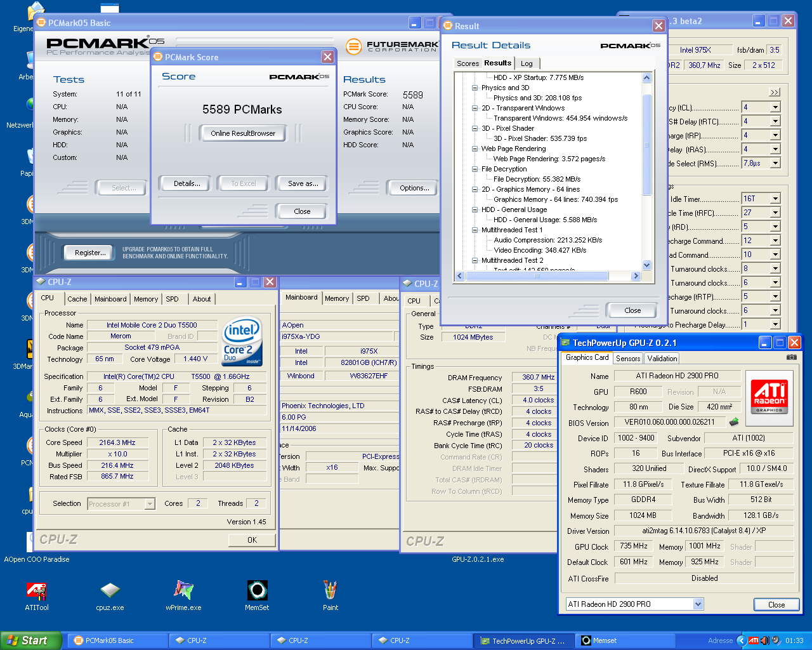Open the volume tray icon

click(x=764, y=640)
